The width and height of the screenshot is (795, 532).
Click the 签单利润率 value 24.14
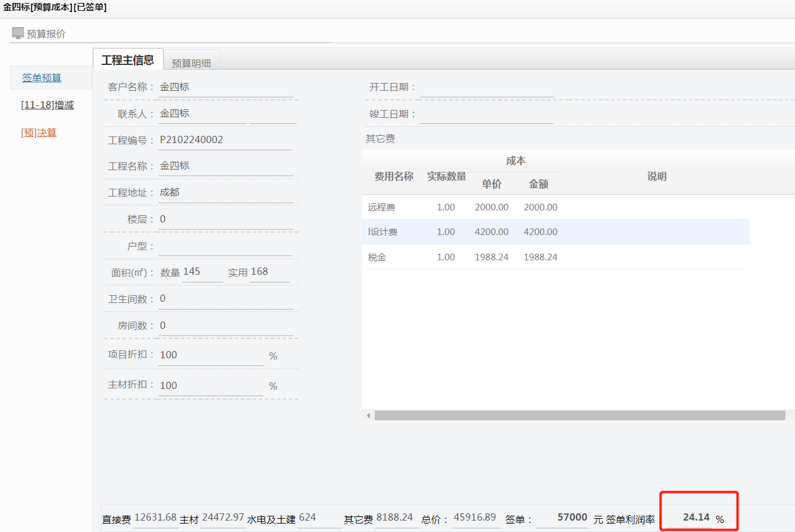(x=690, y=517)
